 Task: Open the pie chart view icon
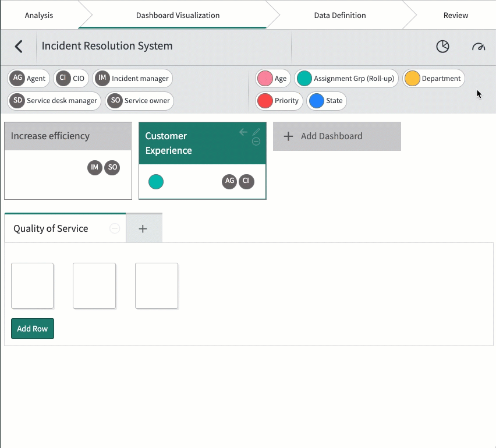click(442, 47)
